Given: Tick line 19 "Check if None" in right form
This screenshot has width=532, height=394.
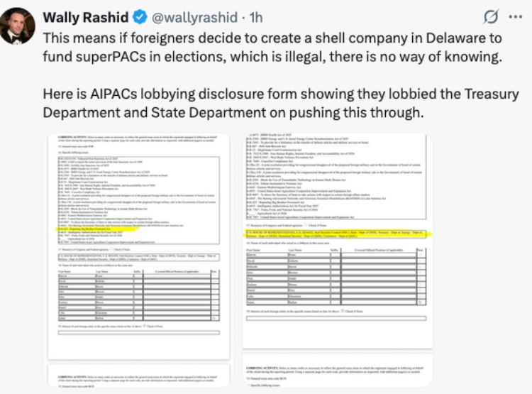Looking at the screenshot, I should coord(343,311).
